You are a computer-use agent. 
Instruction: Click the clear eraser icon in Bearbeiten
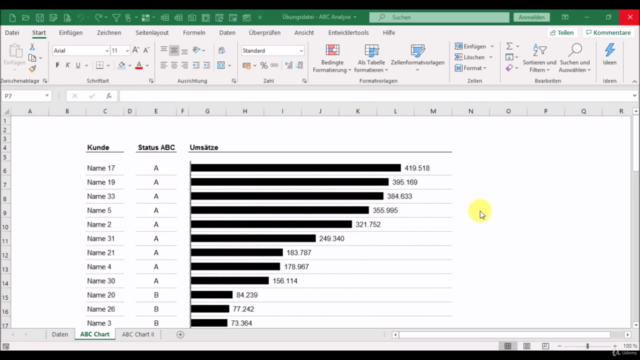(509, 68)
